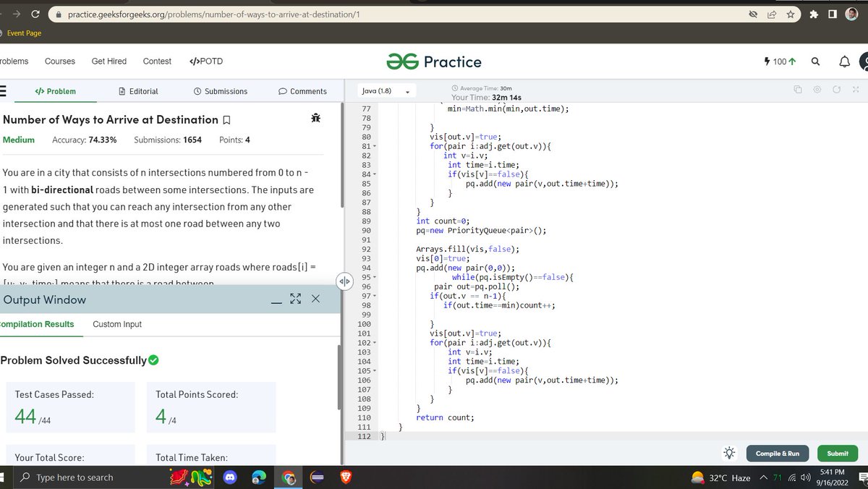The image size is (868, 489).
Task: Click the lightning streak 100 indicator
Action: point(780,61)
